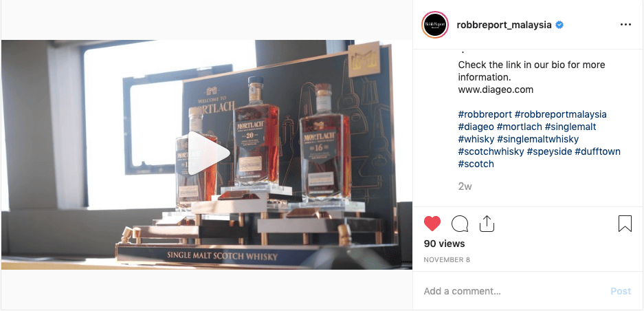View the 90 views count details

[445, 244]
